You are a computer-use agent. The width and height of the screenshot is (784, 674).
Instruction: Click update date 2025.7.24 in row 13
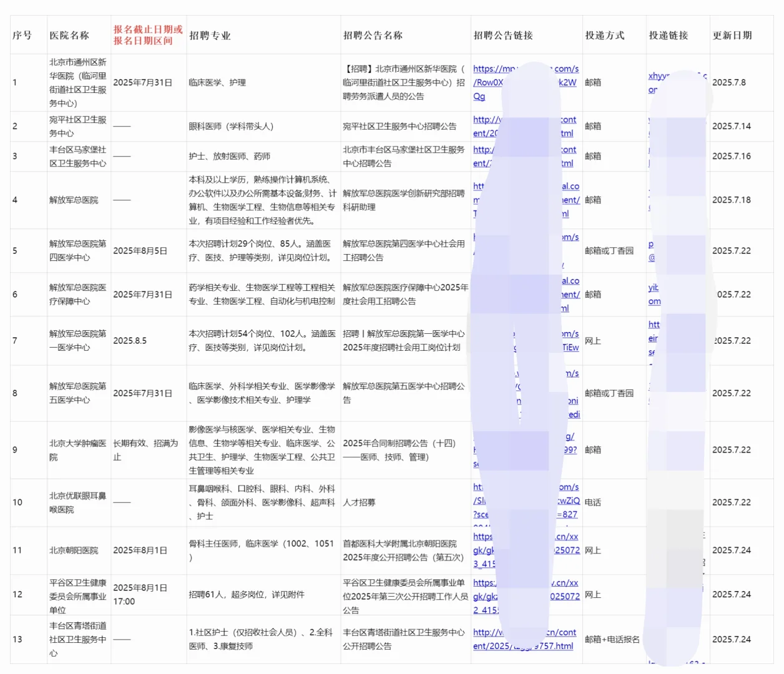coord(732,639)
